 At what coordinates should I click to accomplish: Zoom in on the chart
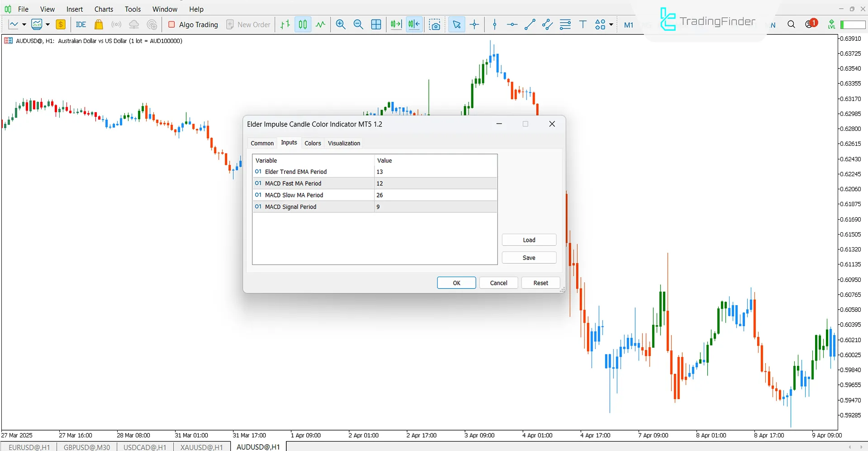click(341, 24)
